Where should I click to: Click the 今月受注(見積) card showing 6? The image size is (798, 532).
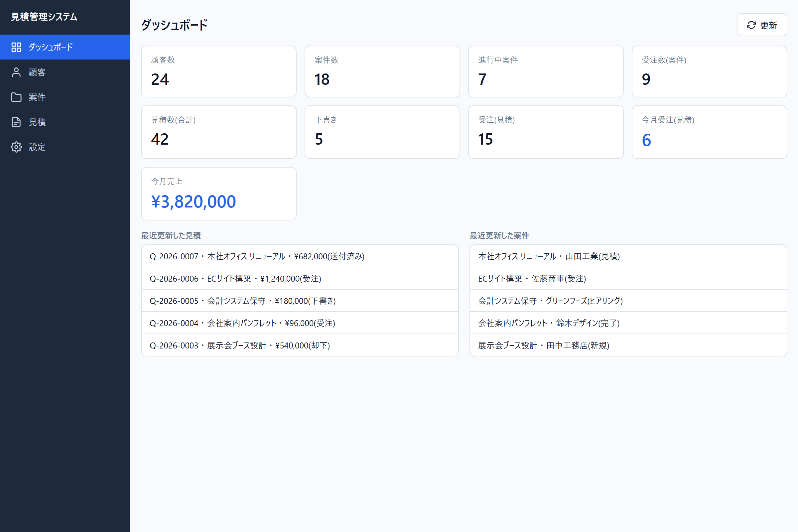709,132
